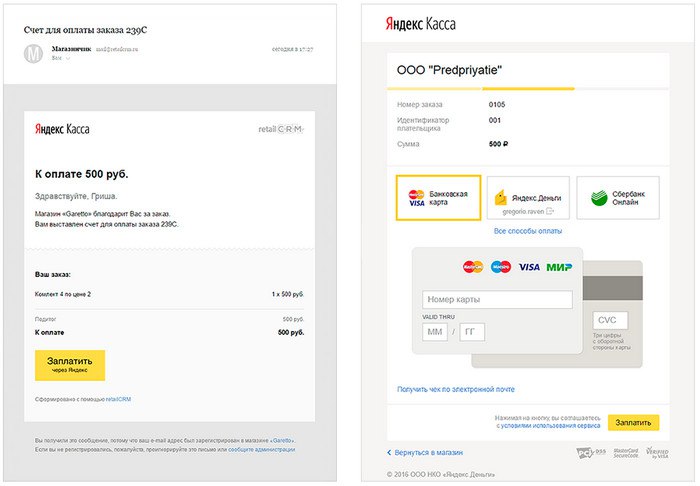The image size is (700, 486).
Task: Click the MasterCard logo on the card form
Action: [473, 267]
